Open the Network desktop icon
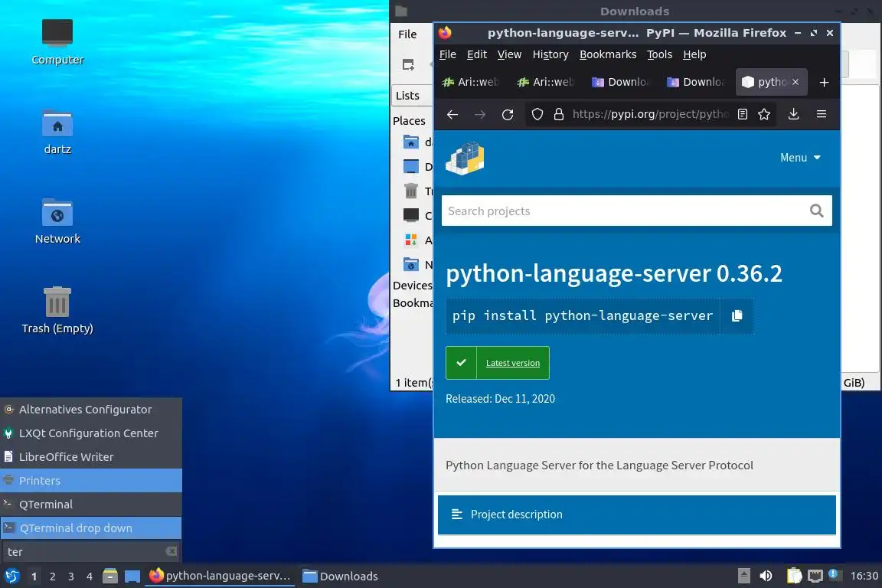Image resolution: width=882 pixels, height=588 pixels. (x=57, y=221)
